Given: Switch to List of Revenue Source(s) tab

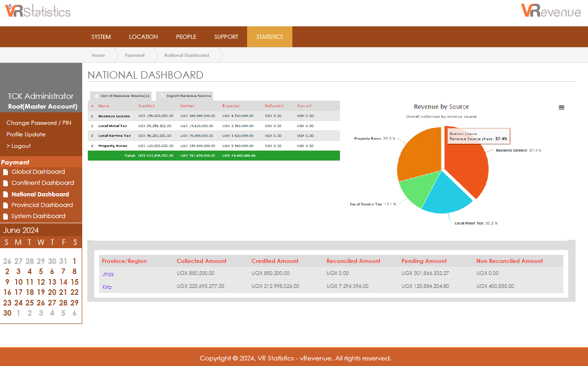Looking at the screenshot, I should coord(120,96).
